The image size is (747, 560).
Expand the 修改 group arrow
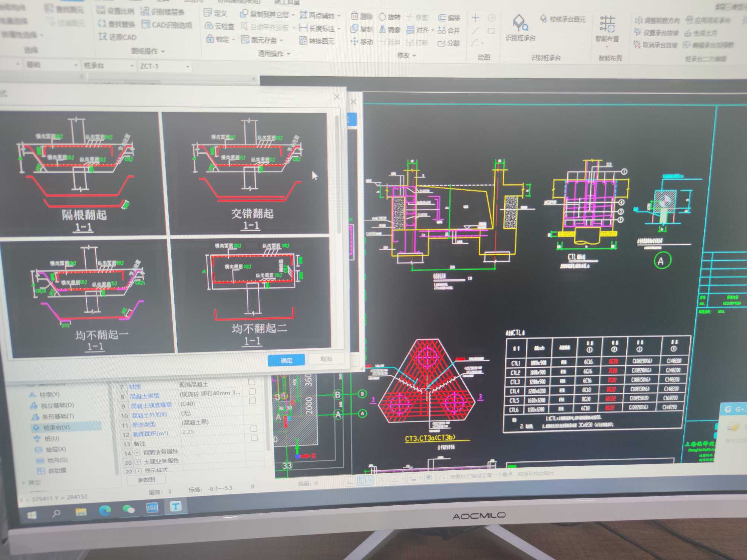tap(414, 56)
